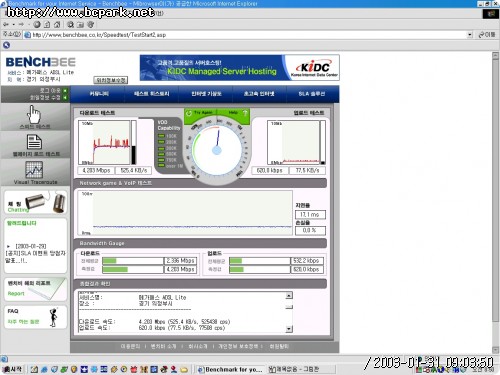Refresh the page using the Refresh icon
Image resolution: width=500 pixels, height=375 pixels.
coord(47,25)
